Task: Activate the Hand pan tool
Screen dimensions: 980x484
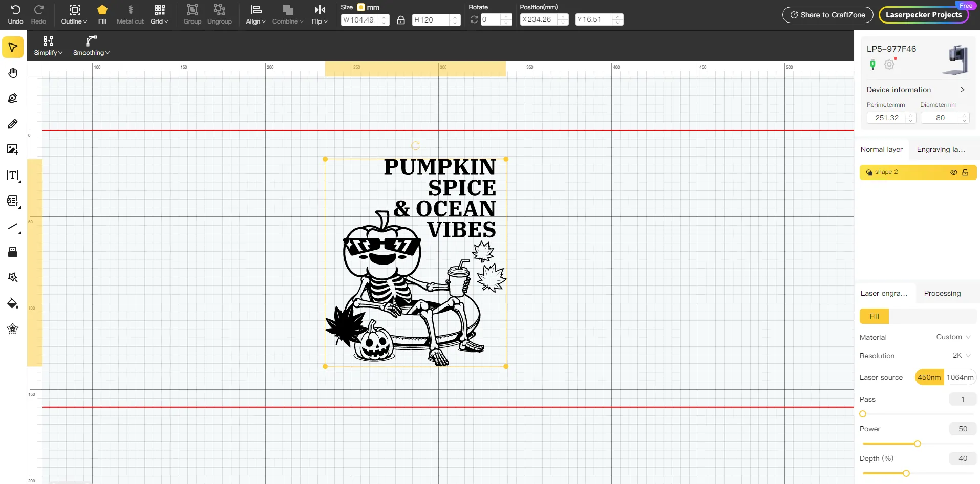Action: (13, 73)
